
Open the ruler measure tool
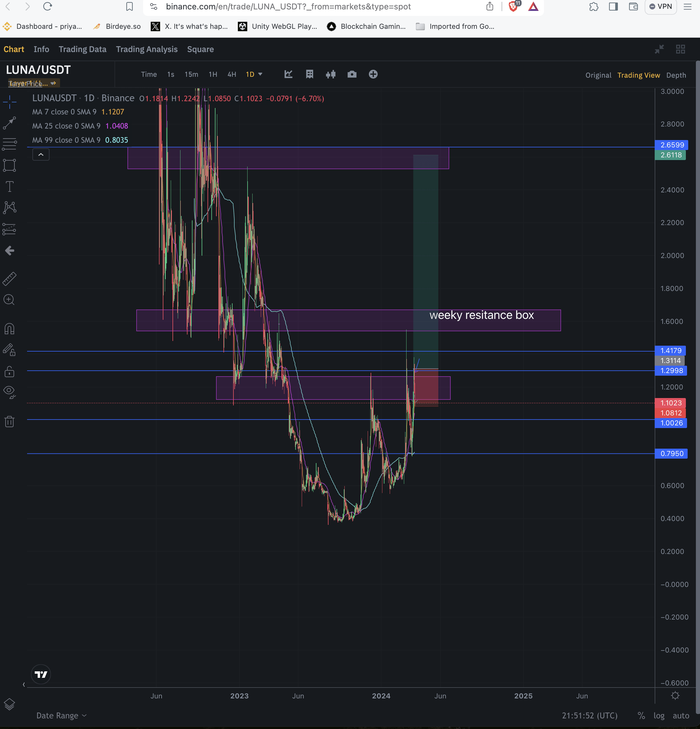click(9, 279)
